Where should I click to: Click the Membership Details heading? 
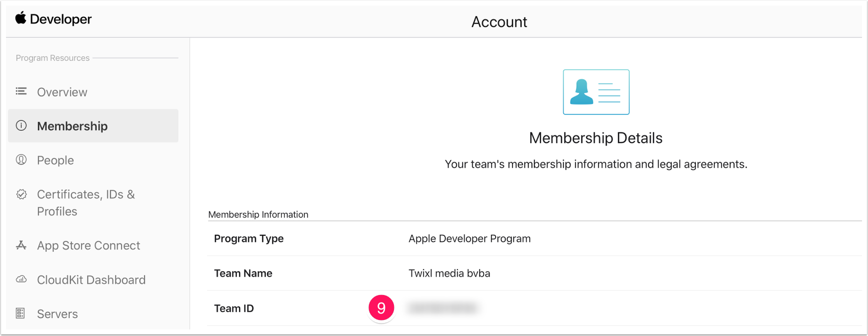[596, 138]
